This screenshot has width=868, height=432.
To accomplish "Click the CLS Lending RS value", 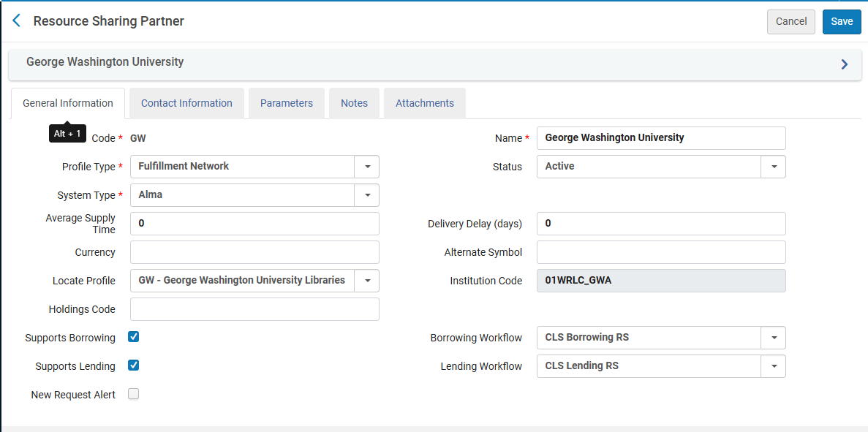I will pos(582,365).
